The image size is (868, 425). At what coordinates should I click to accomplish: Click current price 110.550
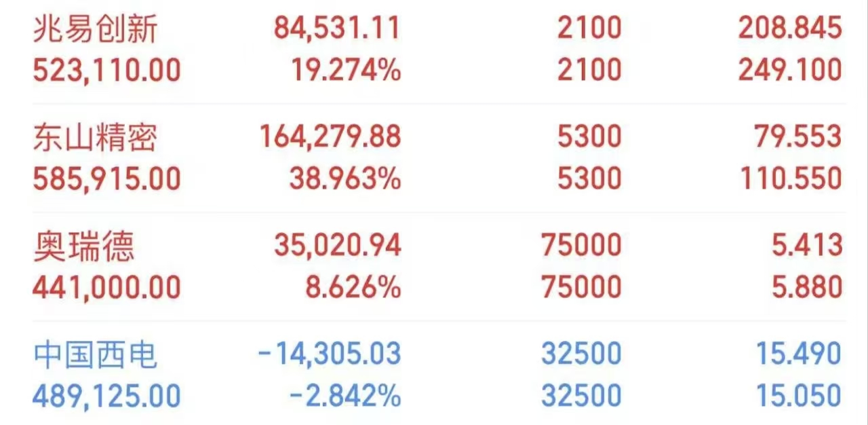790,179
